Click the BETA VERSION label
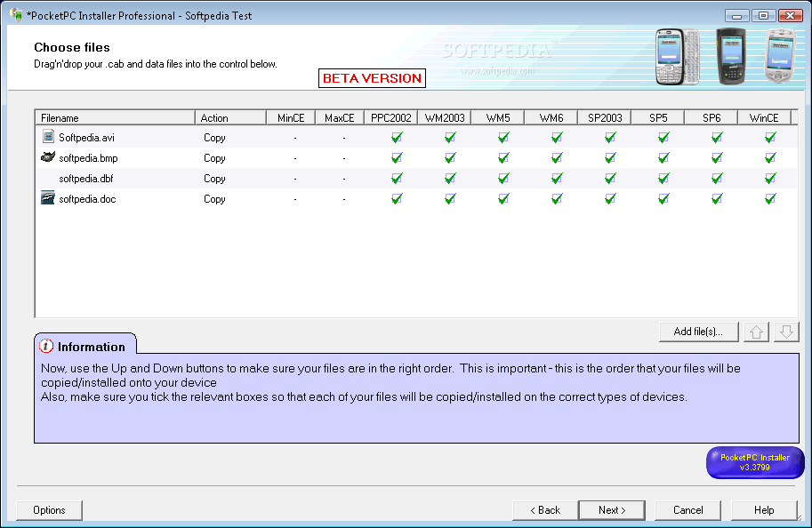Screen dimensions: 812x528 (x=372, y=78)
